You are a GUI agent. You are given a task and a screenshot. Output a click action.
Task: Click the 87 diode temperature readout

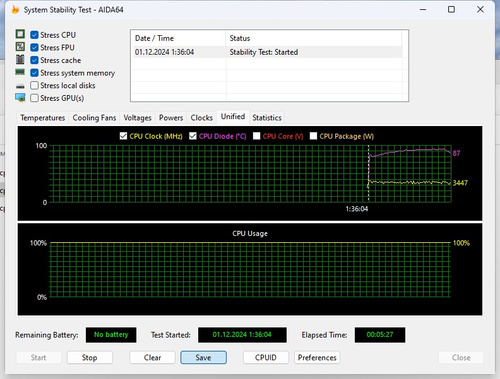(x=456, y=153)
